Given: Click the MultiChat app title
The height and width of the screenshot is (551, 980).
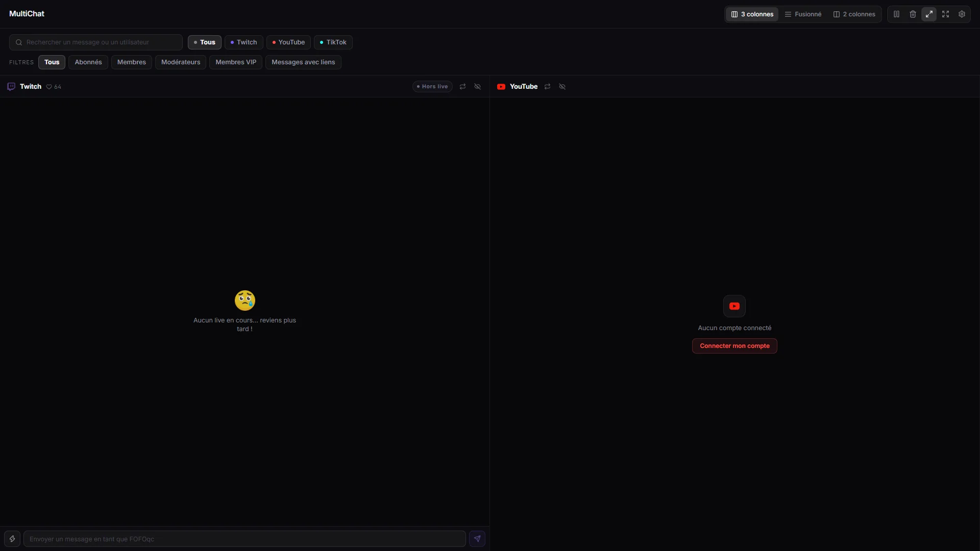Looking at the screenshot, I should [x=27, y=14].
